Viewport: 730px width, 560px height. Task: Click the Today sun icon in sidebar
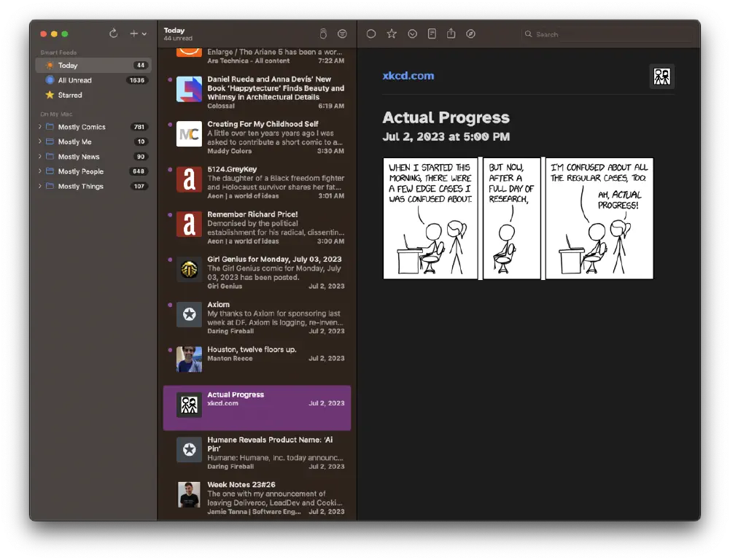click(x=50, y=65)
